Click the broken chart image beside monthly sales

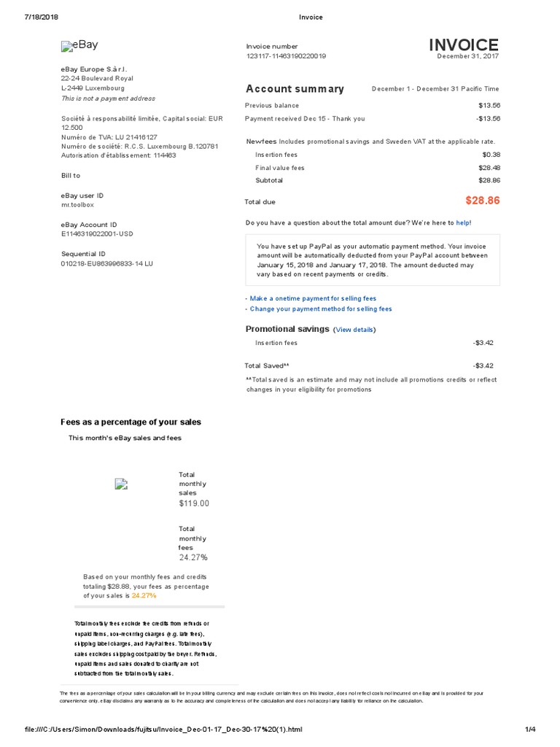(122, 484)
